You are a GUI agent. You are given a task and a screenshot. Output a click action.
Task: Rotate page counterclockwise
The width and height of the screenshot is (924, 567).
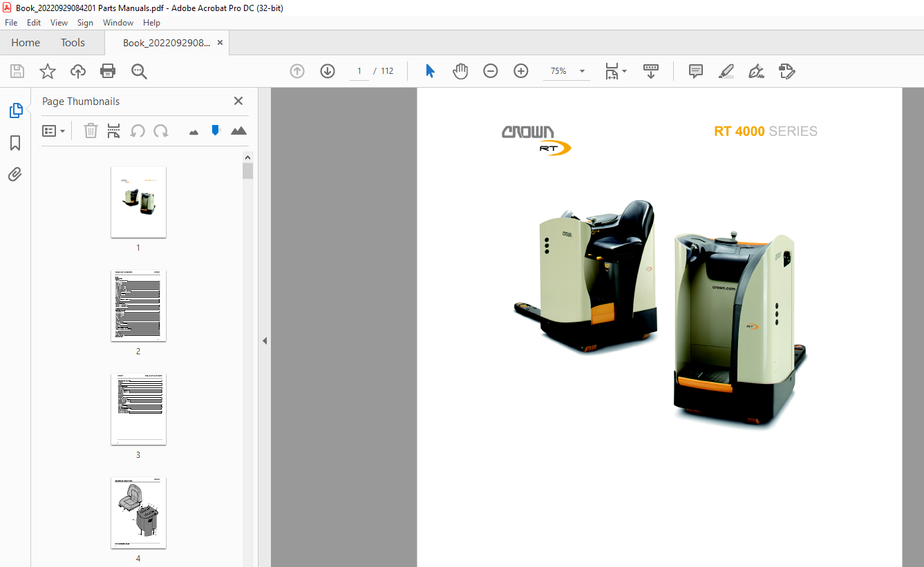click(138, 131)
